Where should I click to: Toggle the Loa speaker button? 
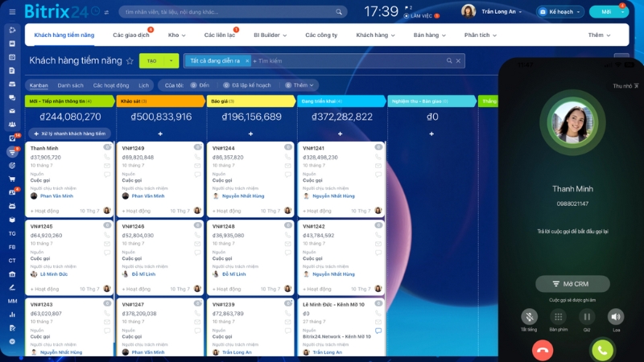click(616, 317)
